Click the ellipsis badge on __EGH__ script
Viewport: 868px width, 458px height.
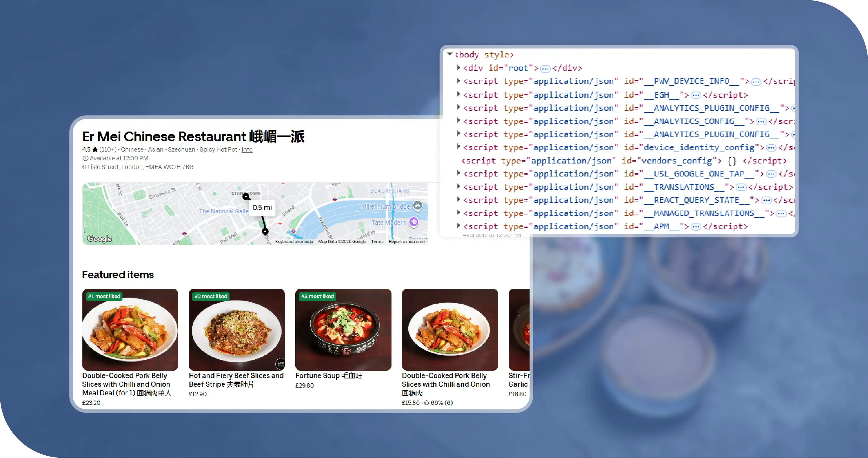point(695,95)
